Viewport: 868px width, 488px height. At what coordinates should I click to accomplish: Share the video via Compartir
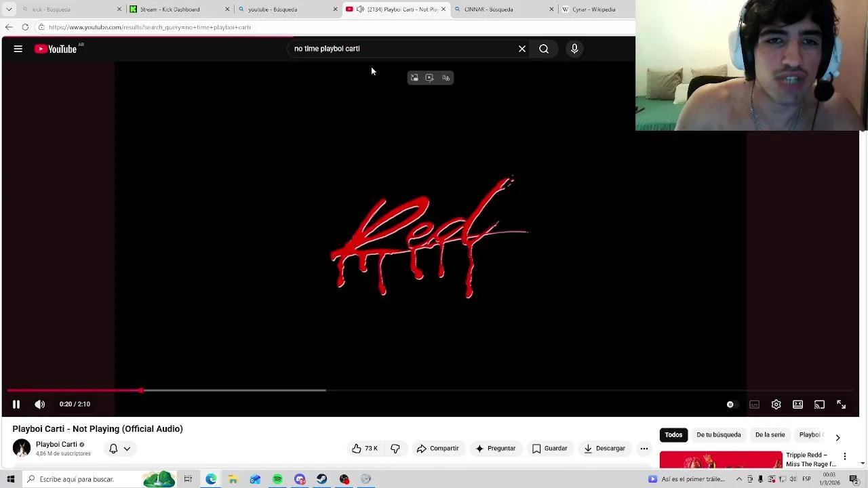(437, 449)
